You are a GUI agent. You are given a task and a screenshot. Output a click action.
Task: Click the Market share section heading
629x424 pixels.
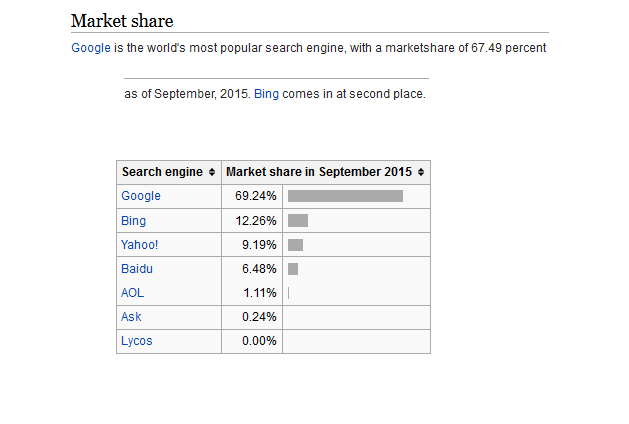pos(122,21)
